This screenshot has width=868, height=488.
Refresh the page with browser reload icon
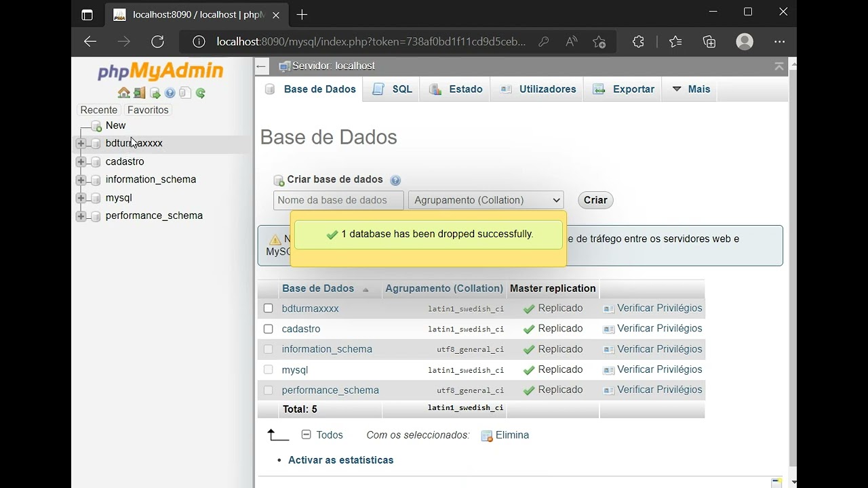point(157,42)
